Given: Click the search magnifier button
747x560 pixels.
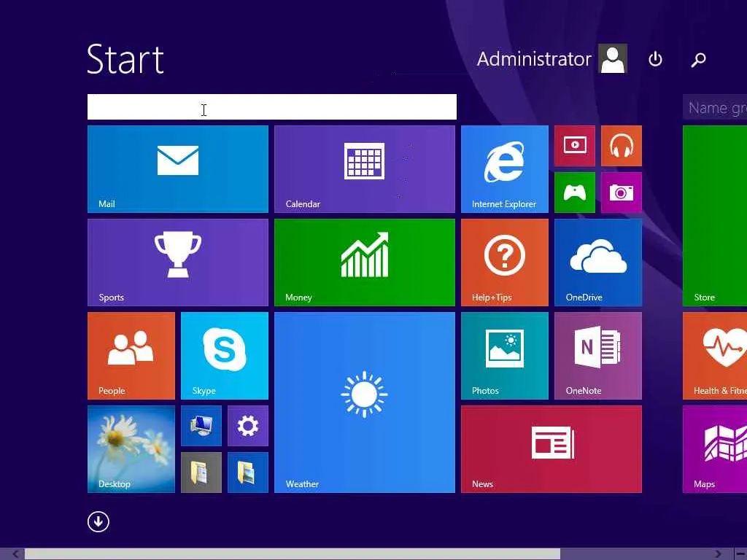Looking at the screenshot, I should tap(698, 60).
